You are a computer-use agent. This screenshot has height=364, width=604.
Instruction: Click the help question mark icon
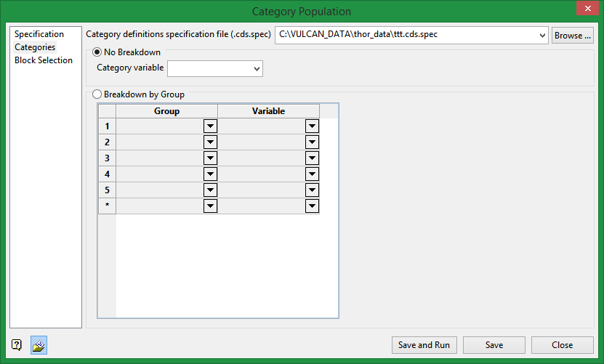pos(17,344)
